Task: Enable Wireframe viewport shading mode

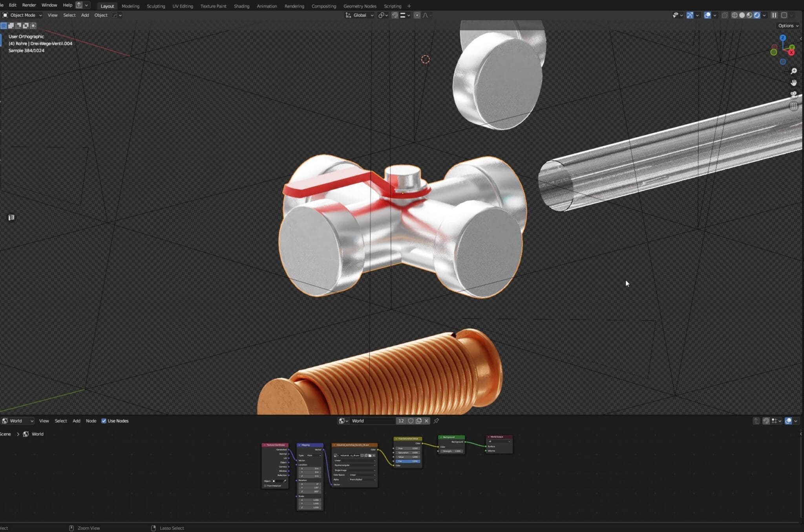Action: [735, 16]
